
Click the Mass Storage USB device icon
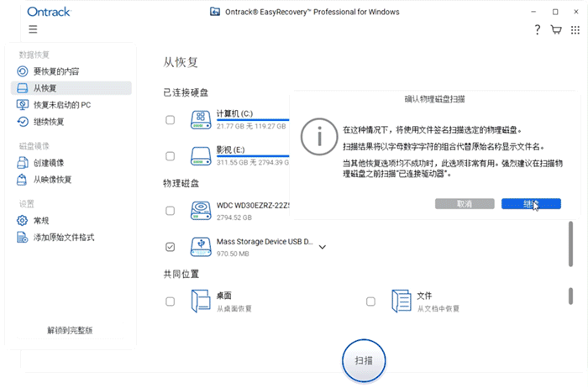point(201,247)
